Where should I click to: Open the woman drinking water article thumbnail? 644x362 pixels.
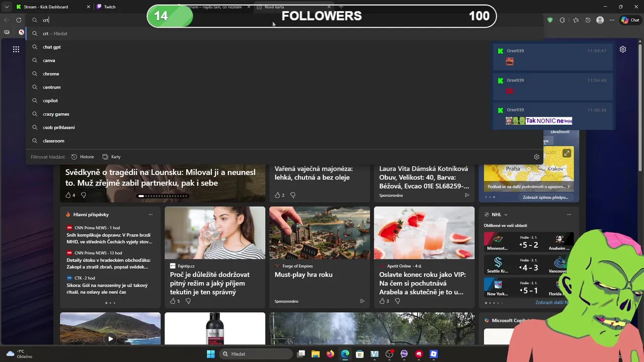215,233
